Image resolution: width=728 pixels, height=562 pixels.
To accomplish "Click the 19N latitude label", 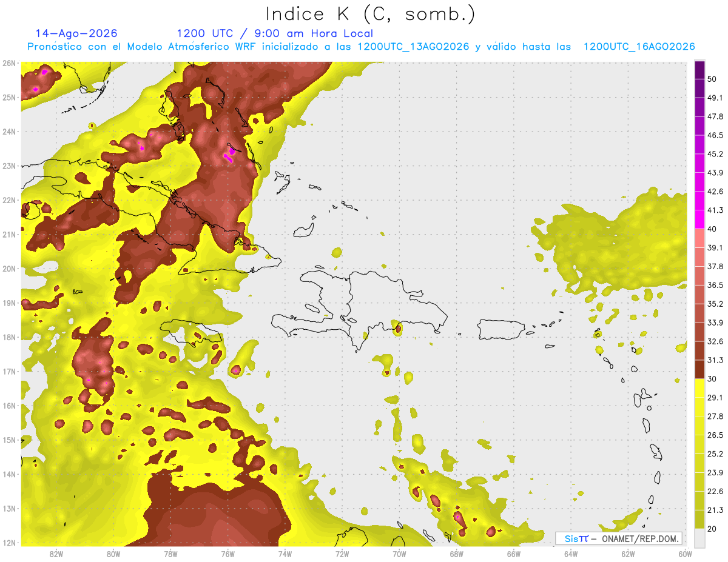I will point(9,303).
